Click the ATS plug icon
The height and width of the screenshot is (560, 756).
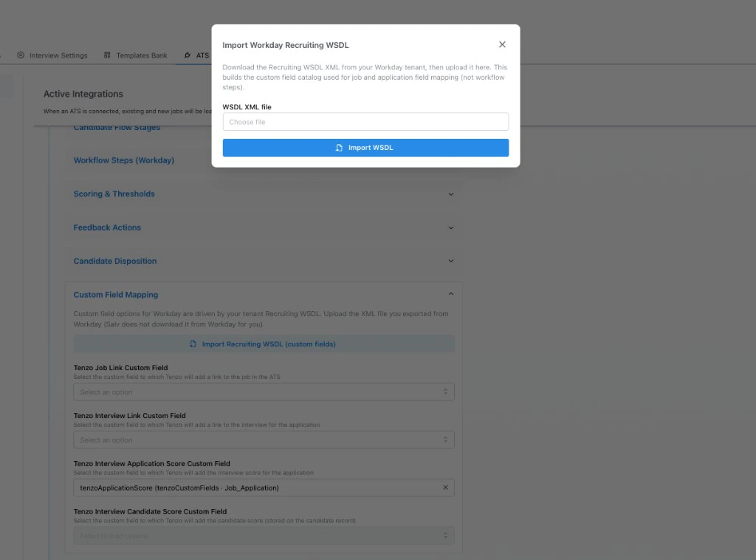coord(188,55)
